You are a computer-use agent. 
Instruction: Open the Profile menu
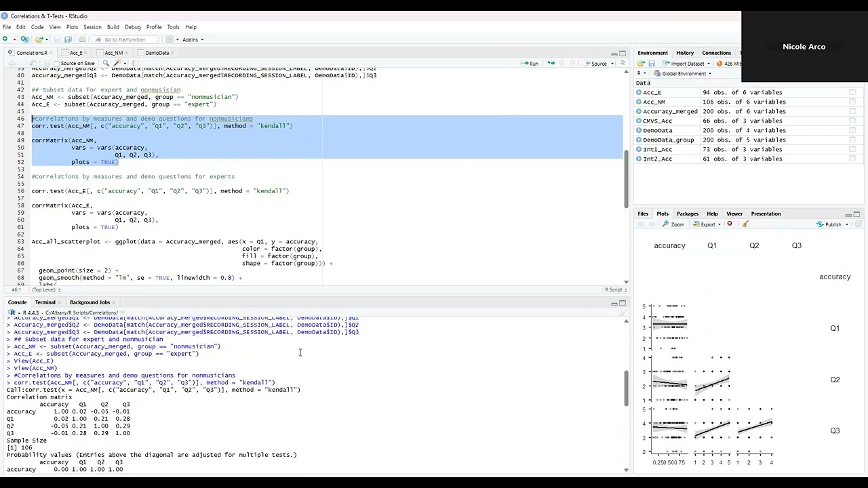(x=154, y=27)
